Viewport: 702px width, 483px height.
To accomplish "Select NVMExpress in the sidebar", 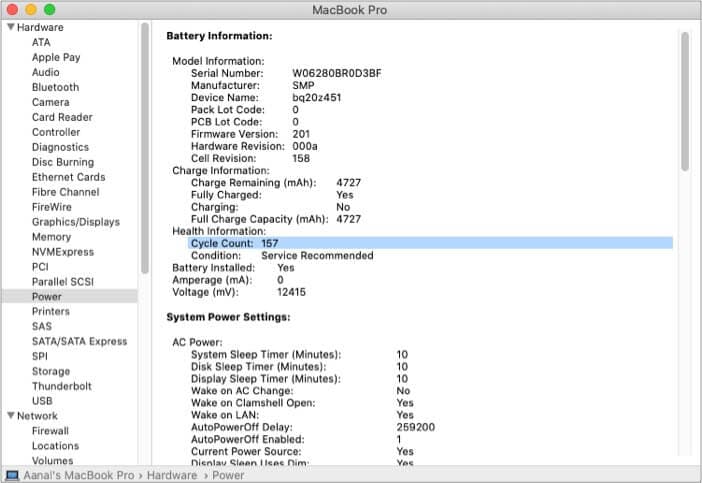I will coord(63,252).
